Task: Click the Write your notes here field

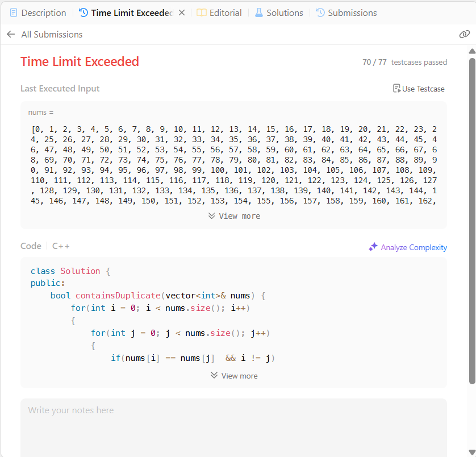Action: tap(234, 427)
